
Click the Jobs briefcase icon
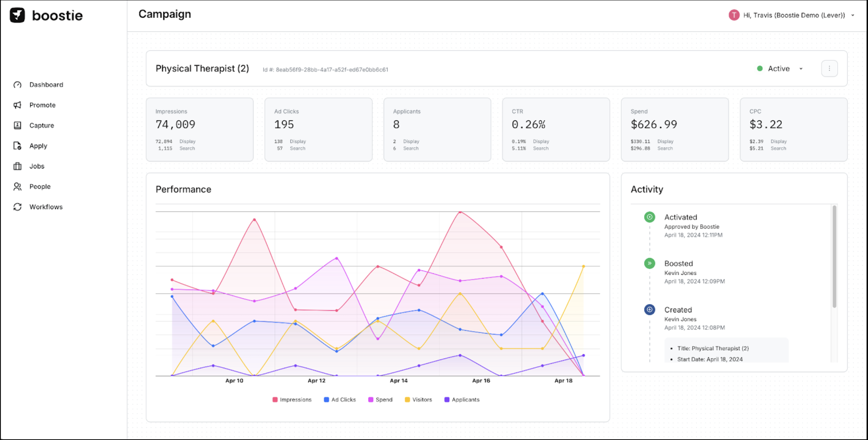tap(17, 166)
